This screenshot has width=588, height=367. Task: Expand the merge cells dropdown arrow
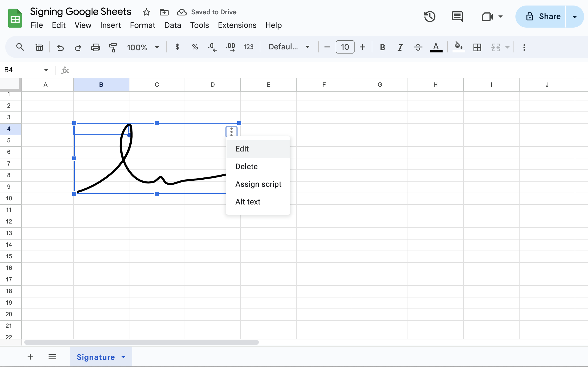point(507,47)
